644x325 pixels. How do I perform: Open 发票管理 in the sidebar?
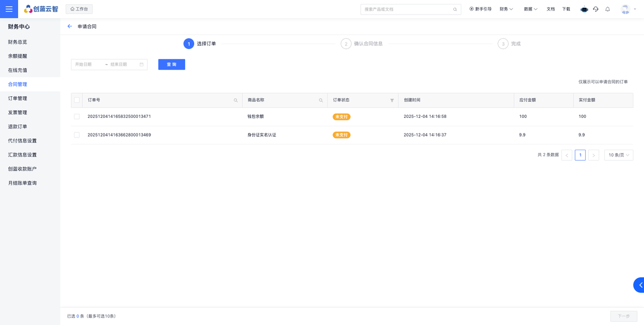[x=18, y=112]
